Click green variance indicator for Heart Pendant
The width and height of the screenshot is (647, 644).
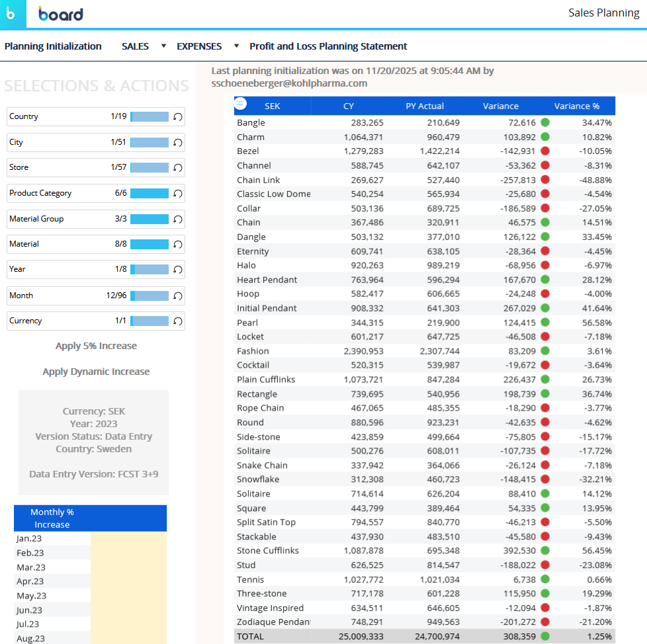[545, 280]
